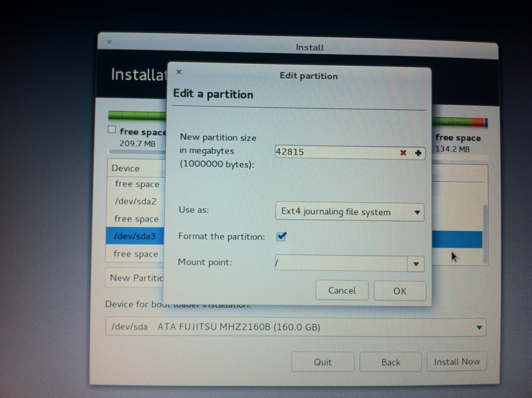Click the plus icon beside partition size

tap(418, 152)
